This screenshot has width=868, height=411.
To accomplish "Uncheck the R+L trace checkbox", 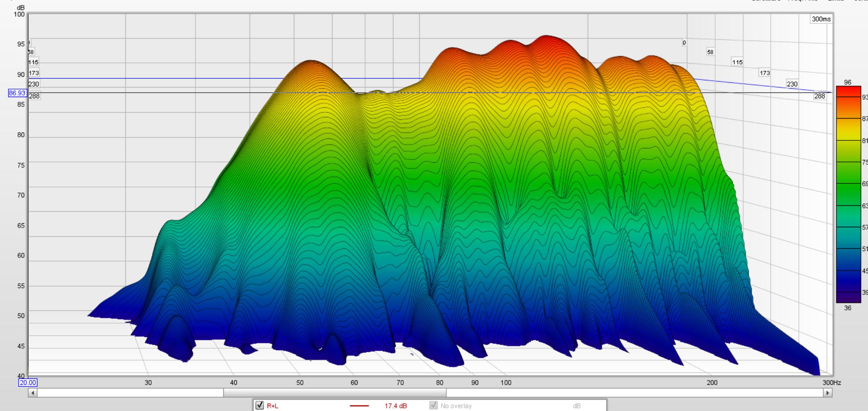I will (260, 405).
